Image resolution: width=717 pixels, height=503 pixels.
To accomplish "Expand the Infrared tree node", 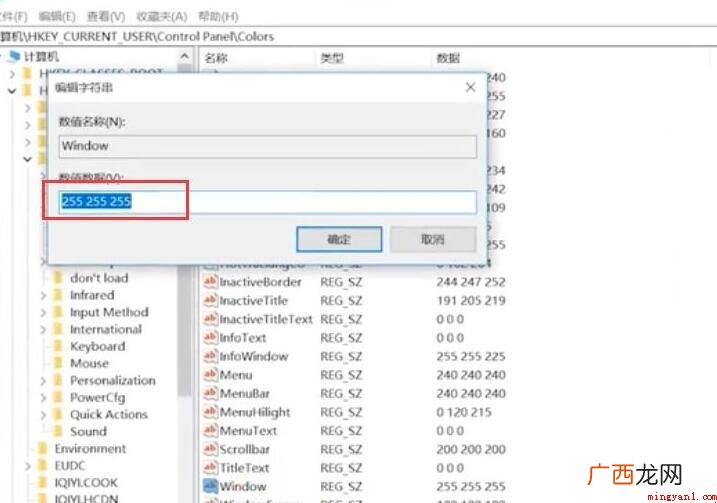I will pos(43,296).
